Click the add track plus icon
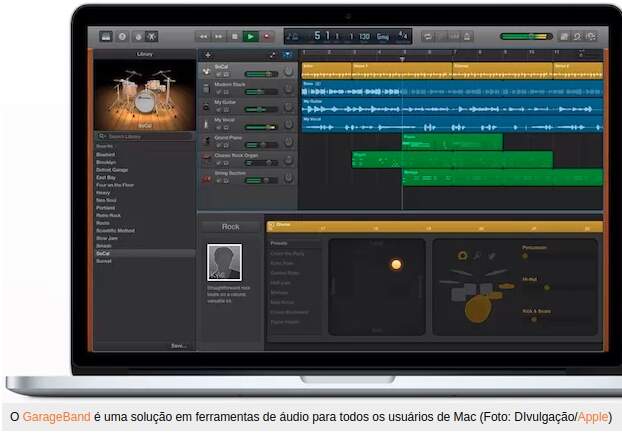 click(207, 55)
